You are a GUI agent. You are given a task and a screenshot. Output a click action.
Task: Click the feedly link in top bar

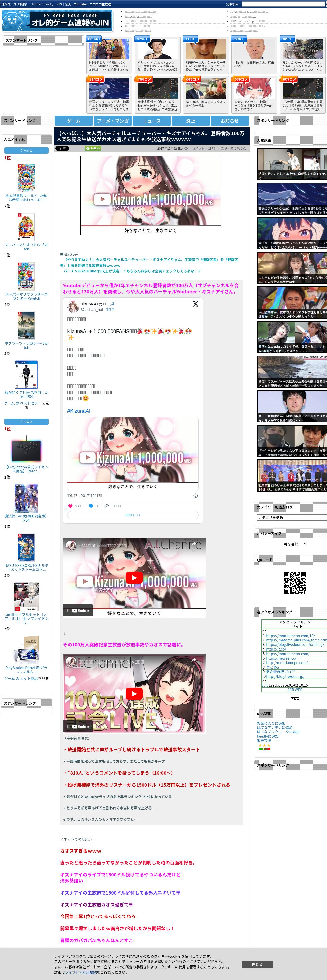[49, 4]
